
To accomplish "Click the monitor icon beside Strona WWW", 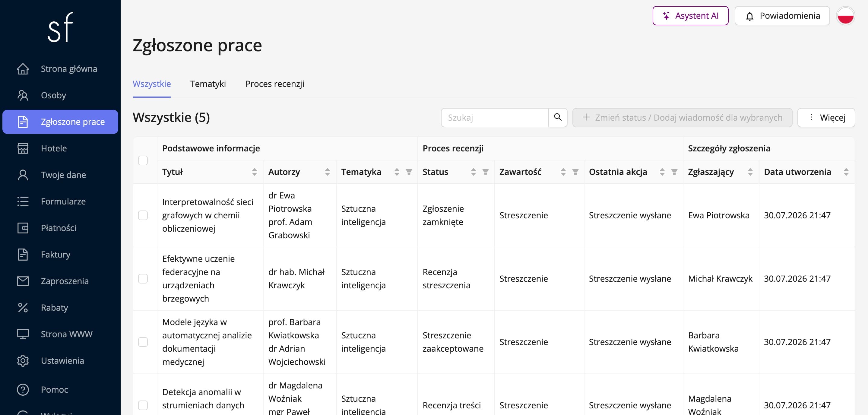I will (23, 334).
